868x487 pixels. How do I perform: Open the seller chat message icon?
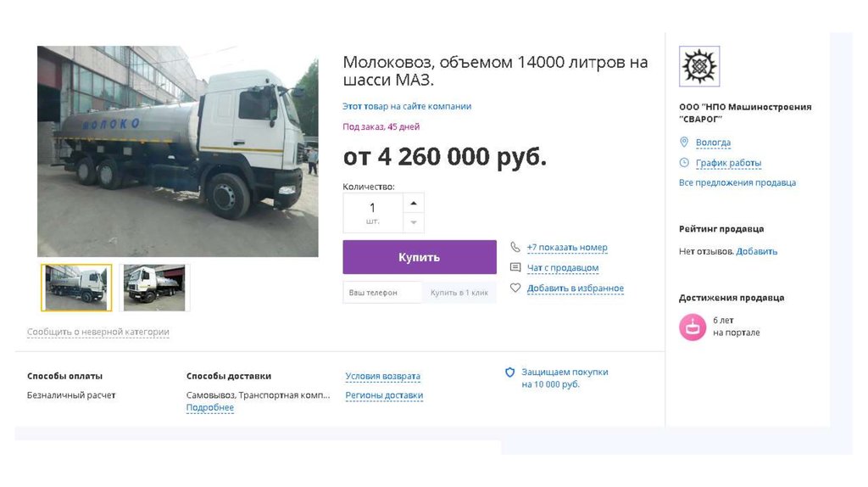click(515, 267)
